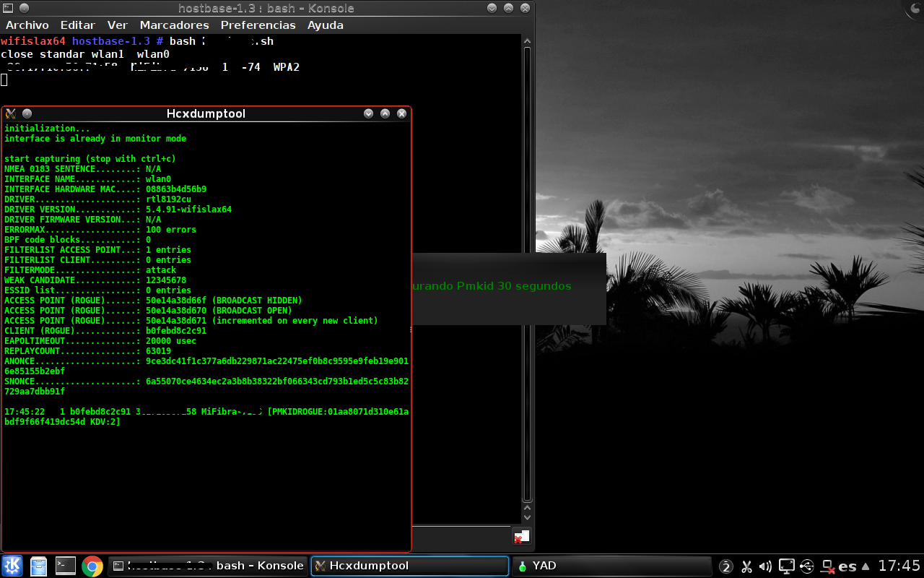
Task: Click the 'CLIENT (ROGUE)' b0febd8c2c91 line
Action: (105, 331)
